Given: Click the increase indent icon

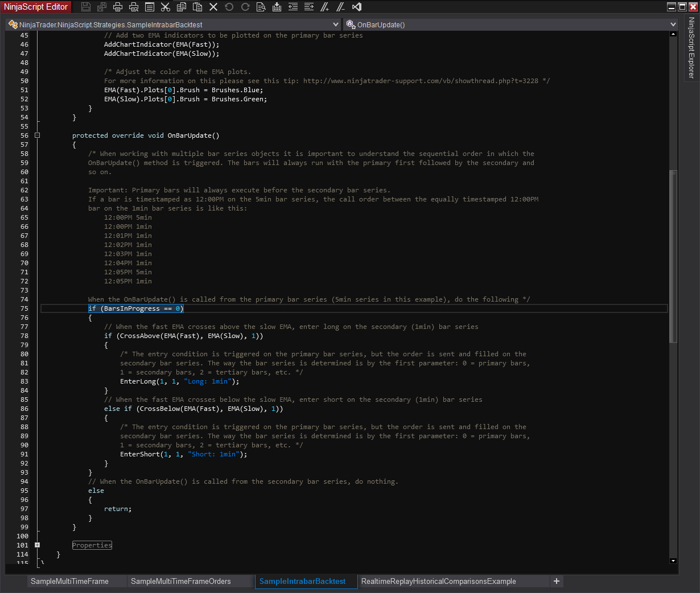Looking at the screenshot, I should pos(309,7).
